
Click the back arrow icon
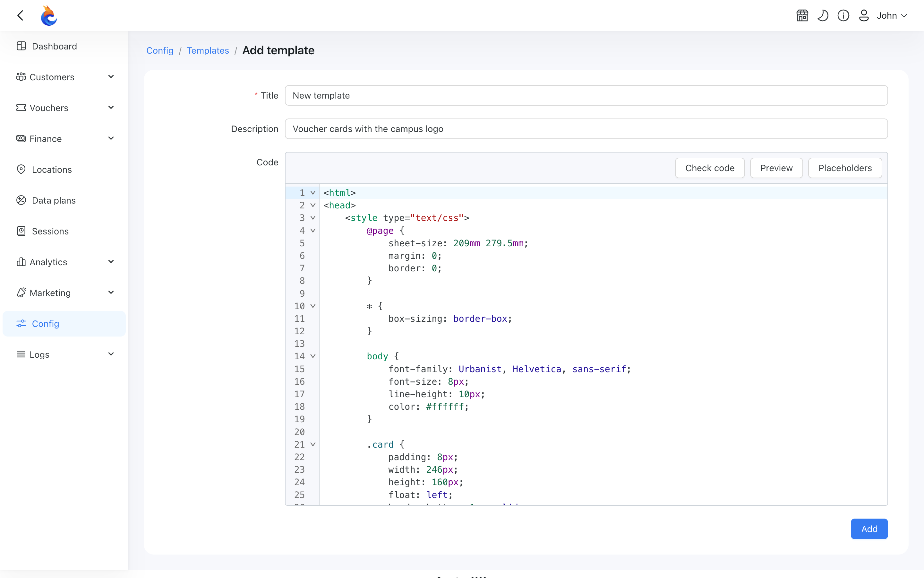(21, 15)
